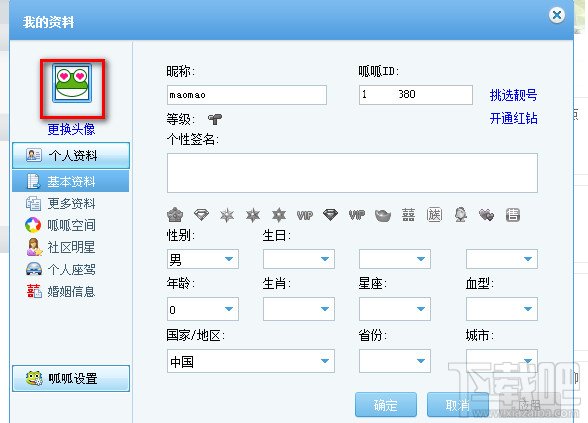The width and height of the screenshot is (588, 423).
Task: Confirm with the 确定 button
Action: (x=386, y=405)
